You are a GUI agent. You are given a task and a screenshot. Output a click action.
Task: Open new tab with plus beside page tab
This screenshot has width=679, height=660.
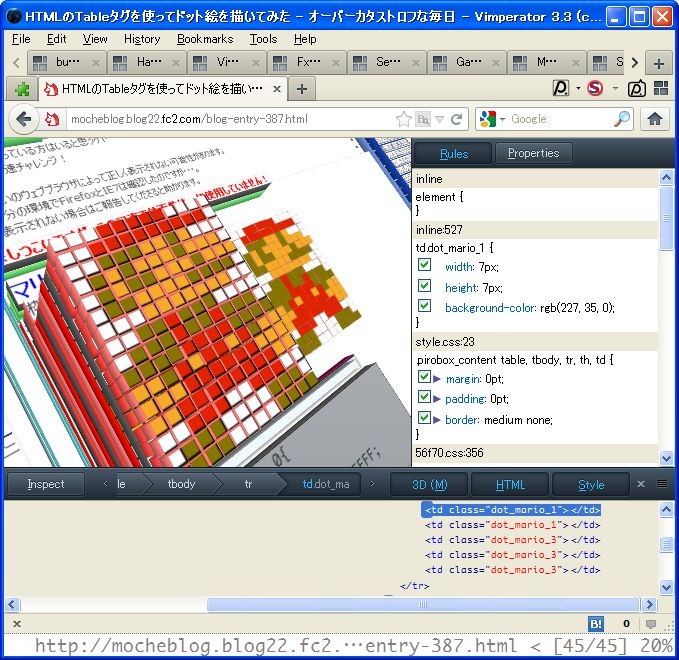pyautogui.click(x=302, y=89)
